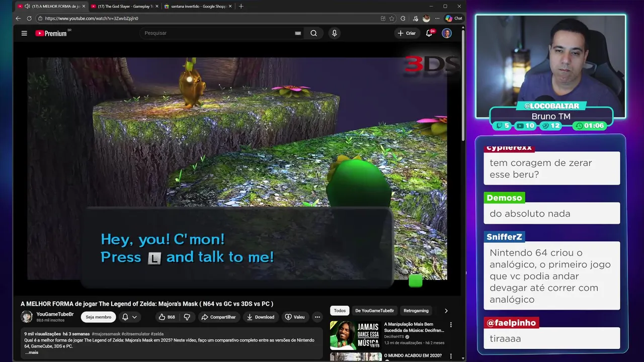
Task: Select the Retrogaming filter chip
Action: coord(416,311)
